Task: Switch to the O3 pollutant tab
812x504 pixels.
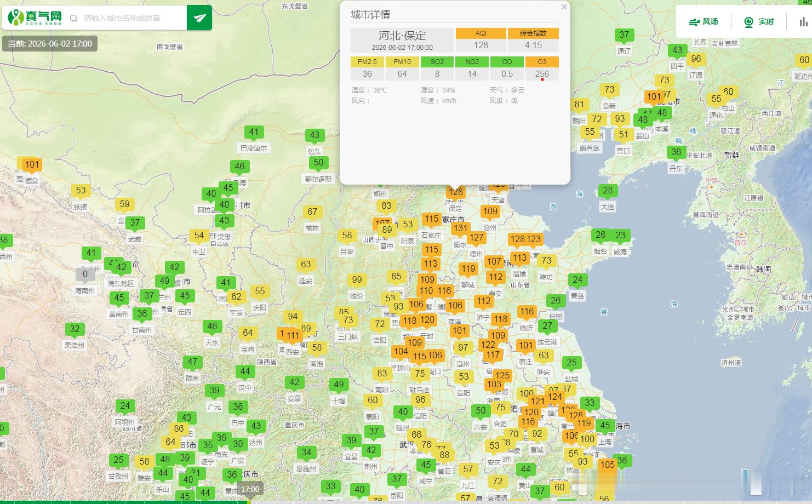Action: click(x=542, y=62)
